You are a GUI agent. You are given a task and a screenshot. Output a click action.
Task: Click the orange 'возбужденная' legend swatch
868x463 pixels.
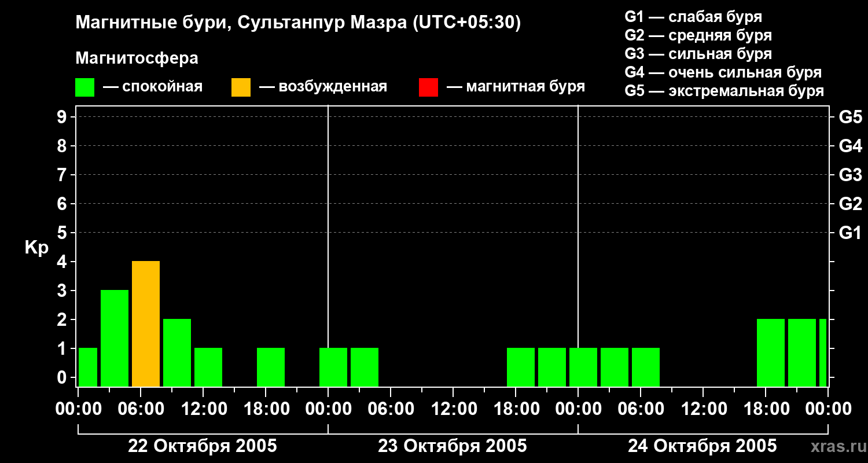click(241, 87)
